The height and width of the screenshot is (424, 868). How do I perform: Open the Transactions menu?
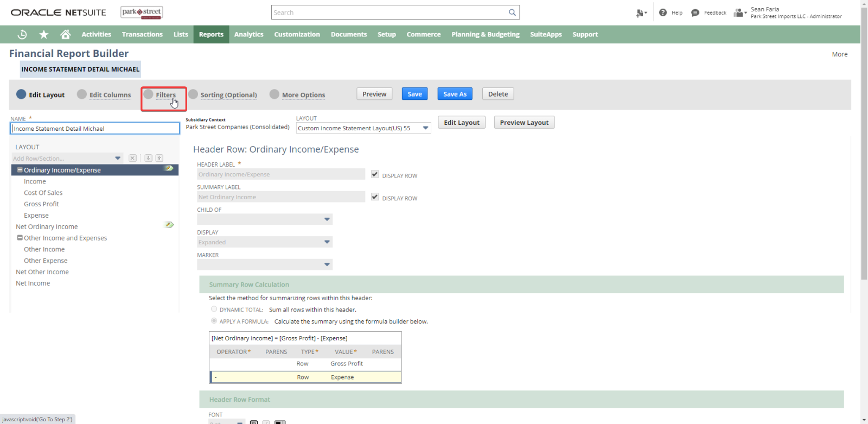142,34
